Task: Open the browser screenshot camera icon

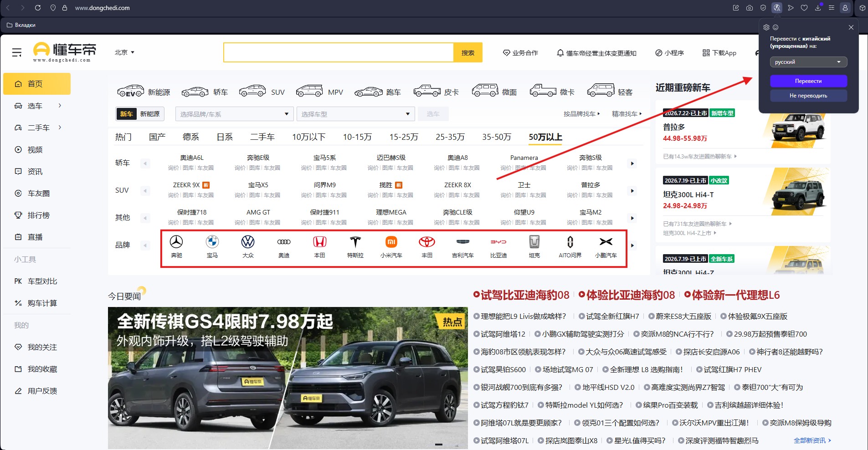Action: coord(750,8)
